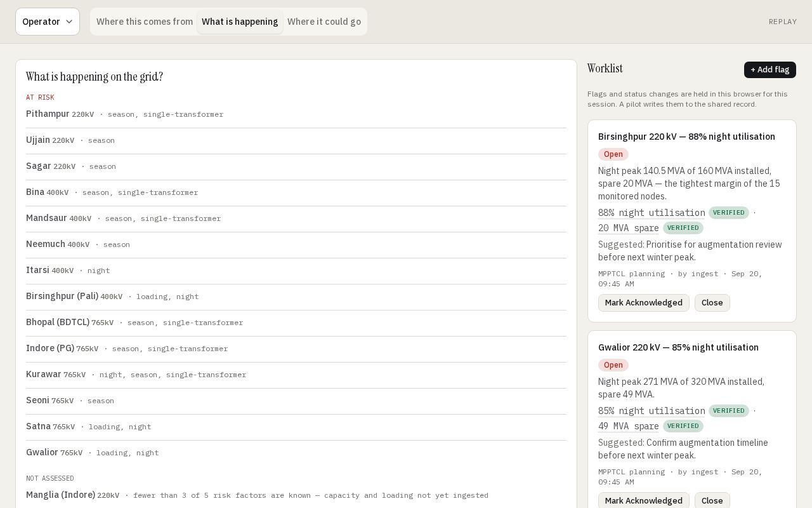Click the Gwalior 220 kV card title
This screenshot has width=812, height=508.
pyautogui.click(x=678, y=347)
